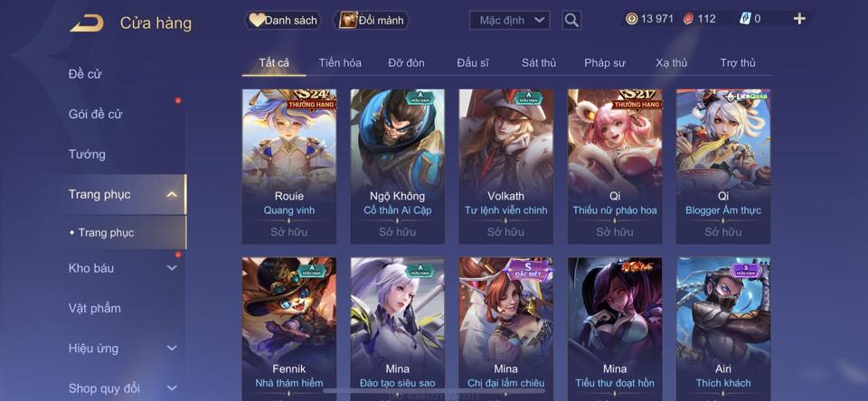Click the golden back arrow icon
This screenshot has width=868, height=401.
[87, 23]
